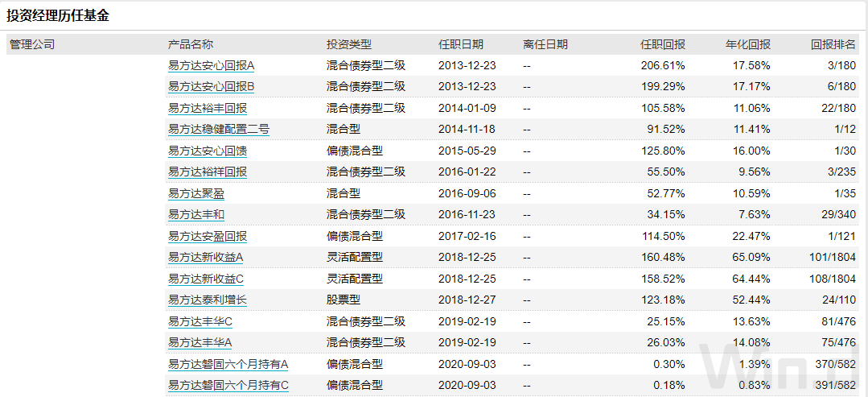The width and height of the screenshot is (868, 397).
Task: Select the 1/121 ranking cell
Action: (x=842, y=236)
